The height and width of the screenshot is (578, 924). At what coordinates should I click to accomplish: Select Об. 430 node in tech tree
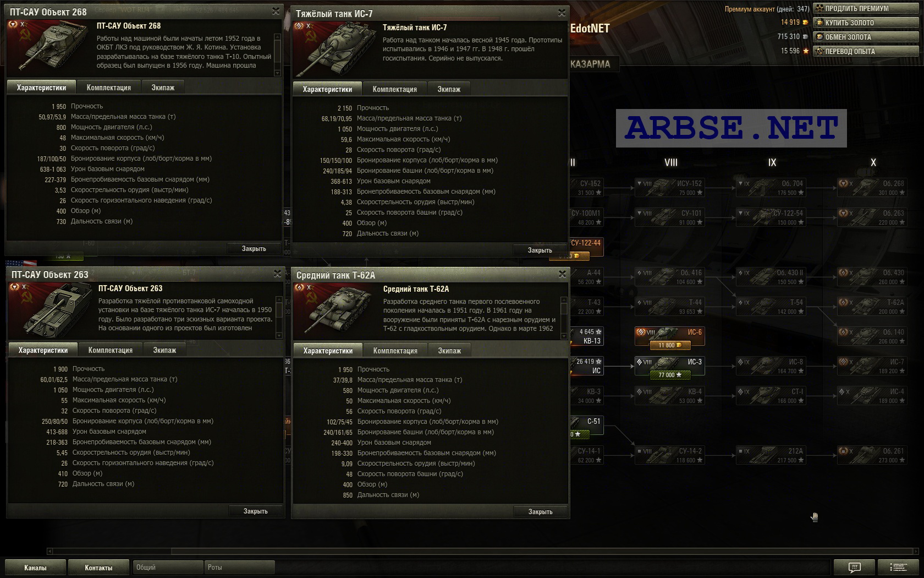click(x=872, y=277)
